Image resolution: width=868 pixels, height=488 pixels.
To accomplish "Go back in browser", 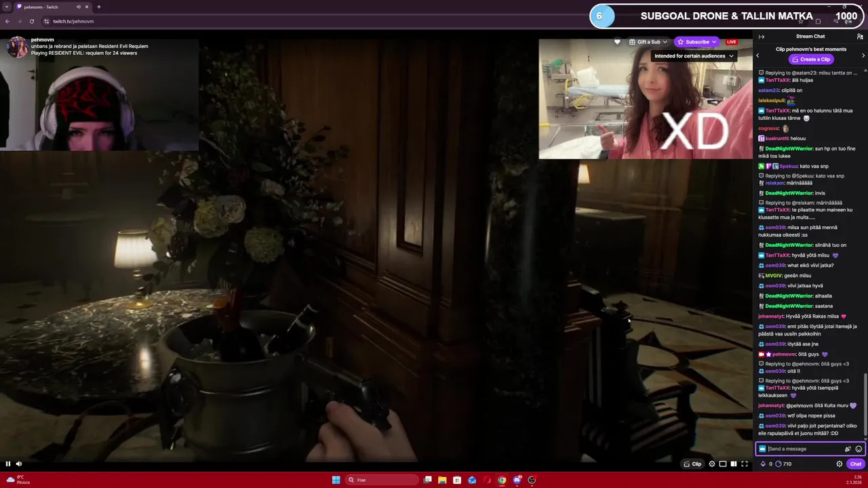I will [7, 21].
